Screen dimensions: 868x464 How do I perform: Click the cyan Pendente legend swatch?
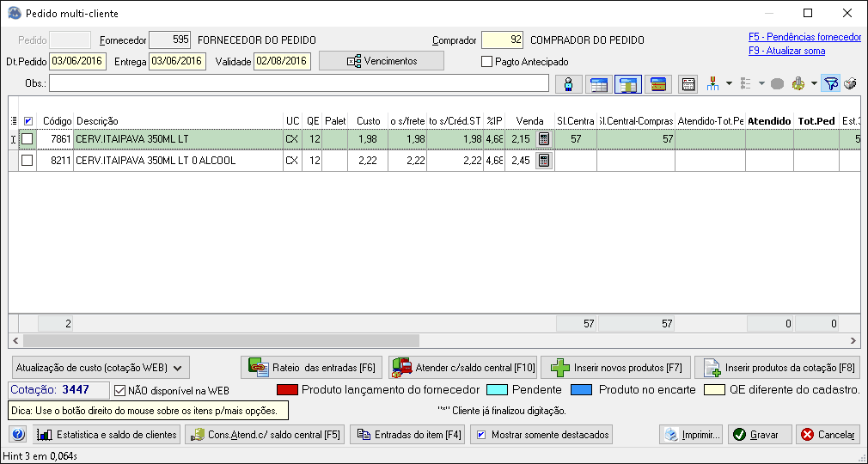[497, 390]
